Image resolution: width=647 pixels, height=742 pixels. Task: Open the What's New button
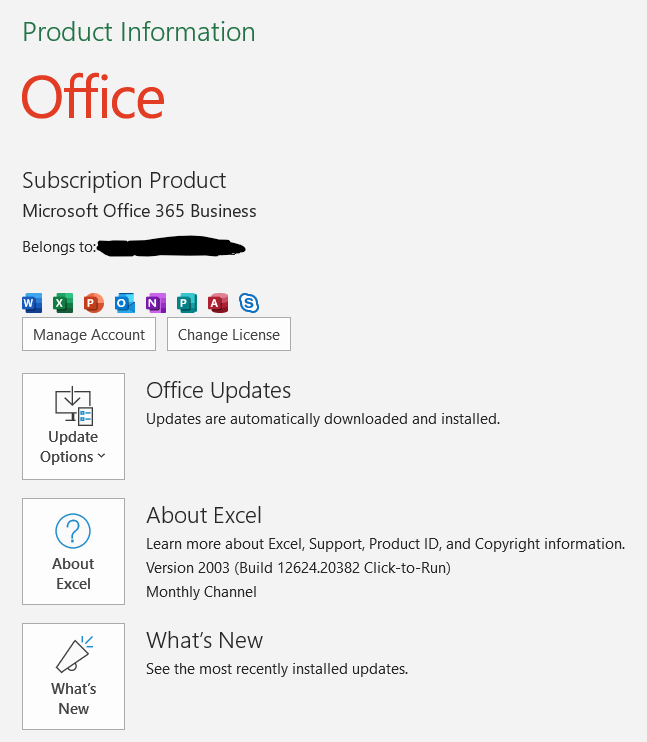[x=73, y=676]
